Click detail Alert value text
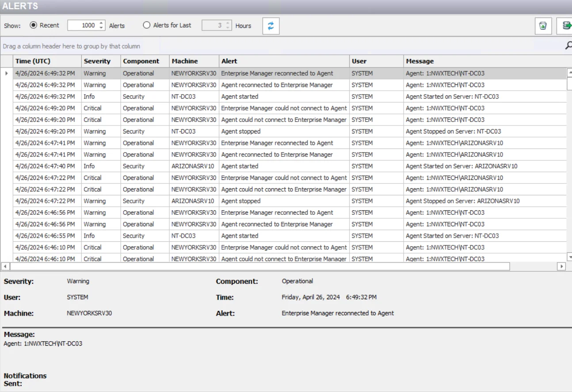572x392 pixels. coord(338,313)
